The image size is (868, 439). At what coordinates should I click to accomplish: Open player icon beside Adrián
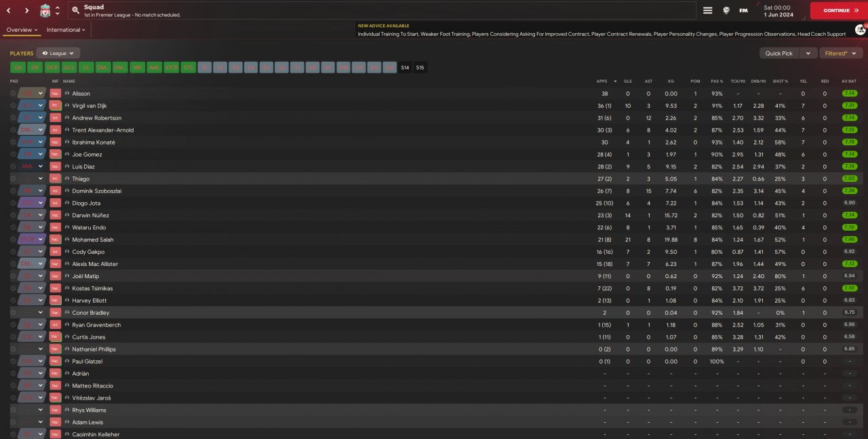pyautogui.click(x=67, y=374)
